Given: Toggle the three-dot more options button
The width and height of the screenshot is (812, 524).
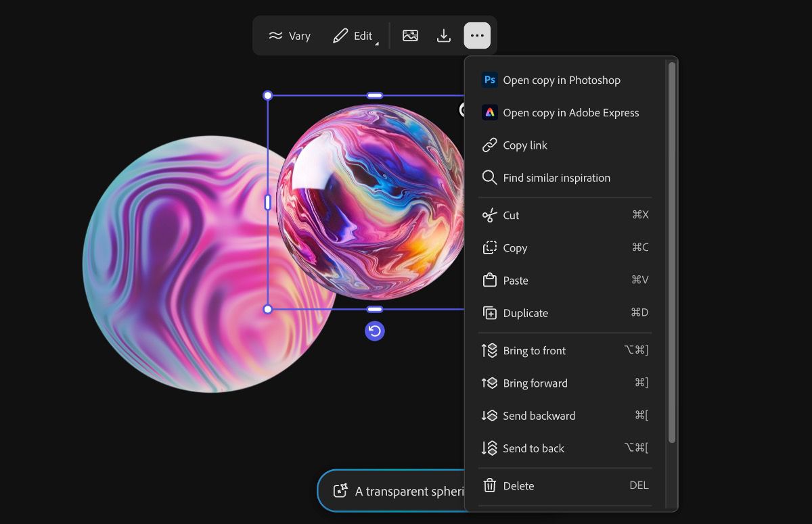Looking at the screenshot, I should pos(477,36).
